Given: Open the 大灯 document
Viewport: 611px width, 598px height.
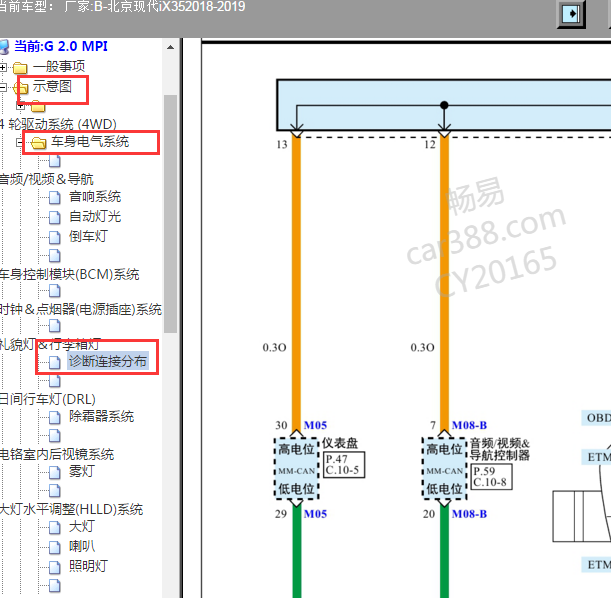Looking at the screenshot, I should [81, 526].
